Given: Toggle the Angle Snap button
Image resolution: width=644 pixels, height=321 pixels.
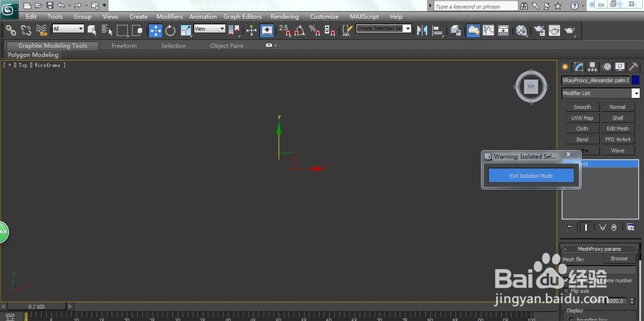Looking at the screenshot, I should pyautogui.click(x=300, y=30).
